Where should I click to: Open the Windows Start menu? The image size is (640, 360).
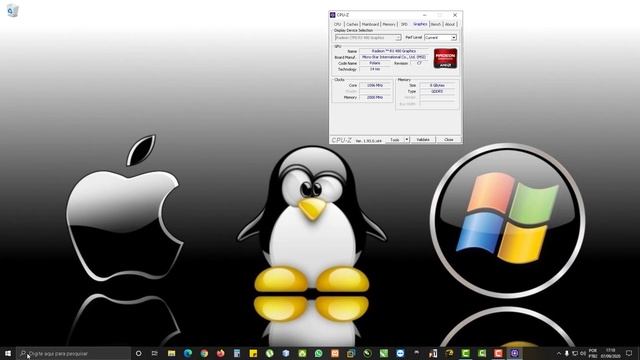pyautogui.click(x=8, y=353)
